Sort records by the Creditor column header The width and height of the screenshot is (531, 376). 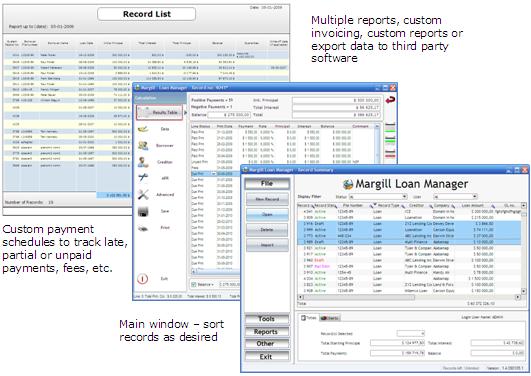[417, 206]
